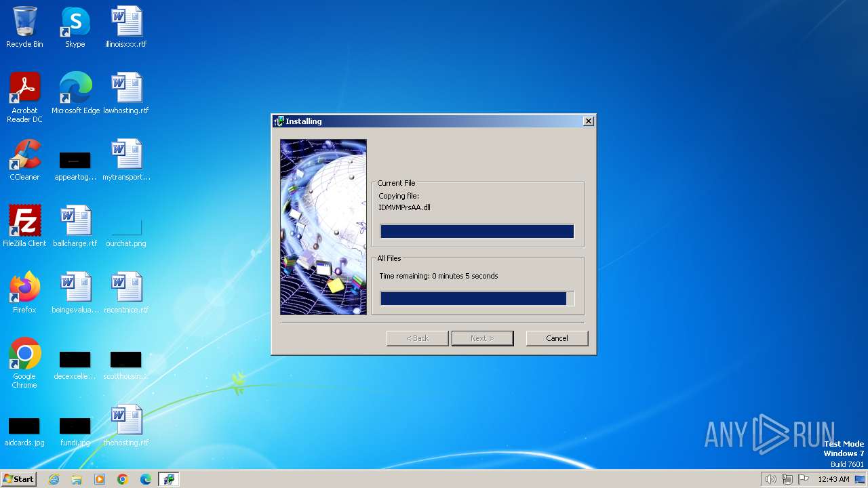Click Show desktop icon beside the clock
Image resolution: width=868 pixels, height=488 pixels.
click(861, 479)
